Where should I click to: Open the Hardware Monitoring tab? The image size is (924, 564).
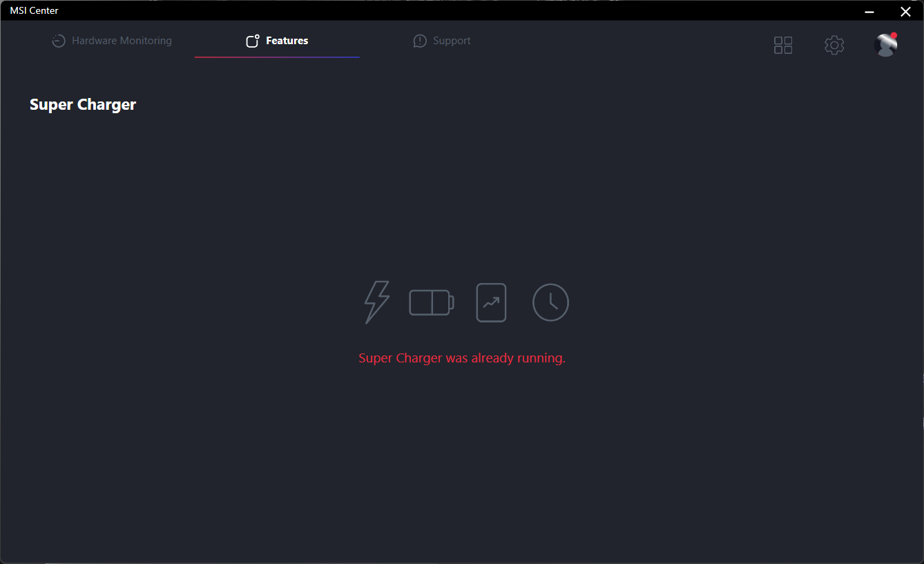tap(112, 41)
